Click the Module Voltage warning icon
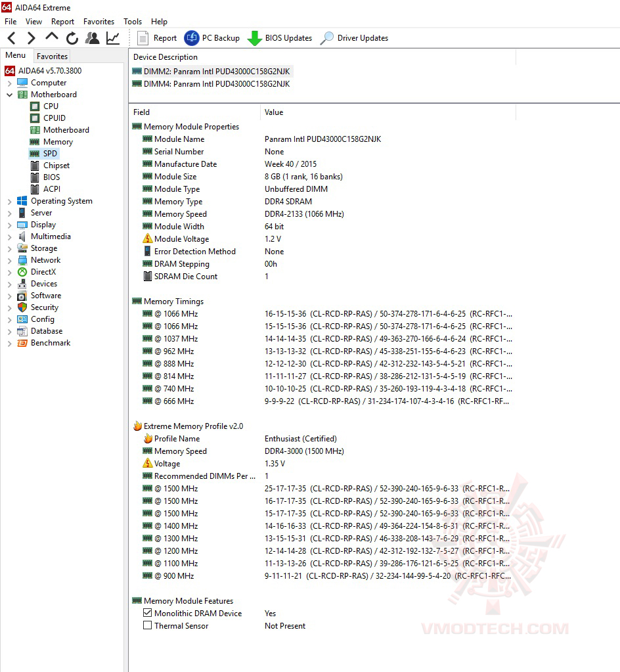Image resolution: width=620 pixels, height=672 pixels. (147, 238)
